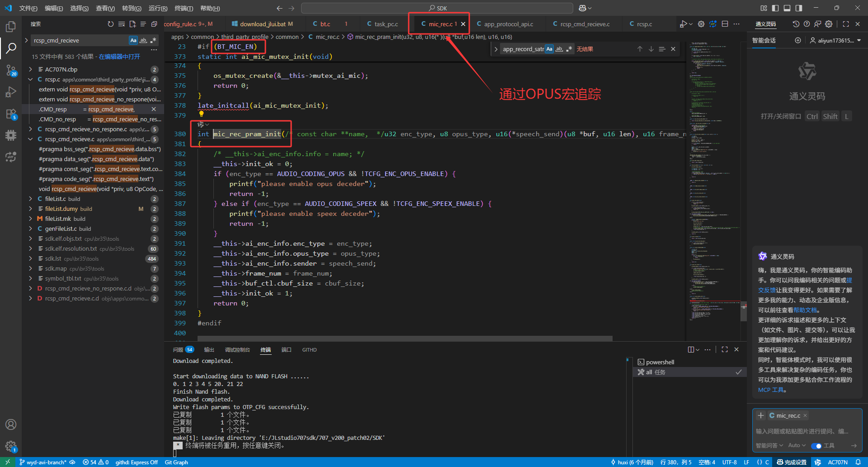Toggle regex in editor find widget

569,49
